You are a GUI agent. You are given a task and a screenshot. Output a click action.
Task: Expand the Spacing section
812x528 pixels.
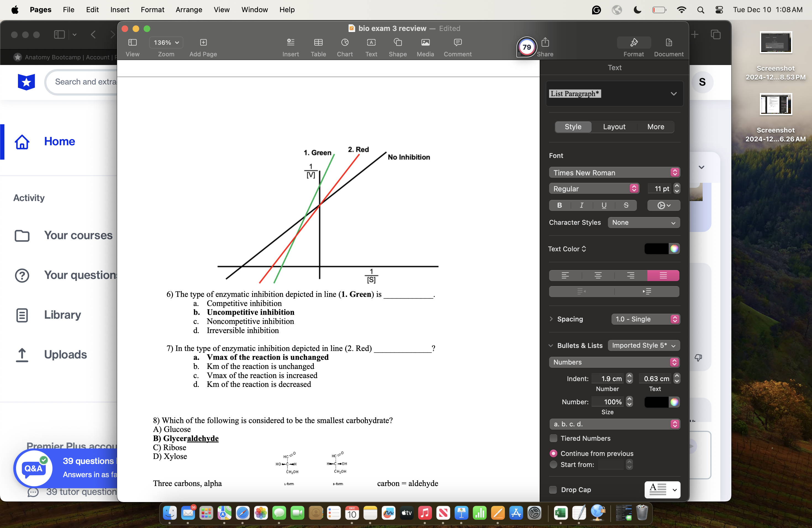click(x=551, y=319)
